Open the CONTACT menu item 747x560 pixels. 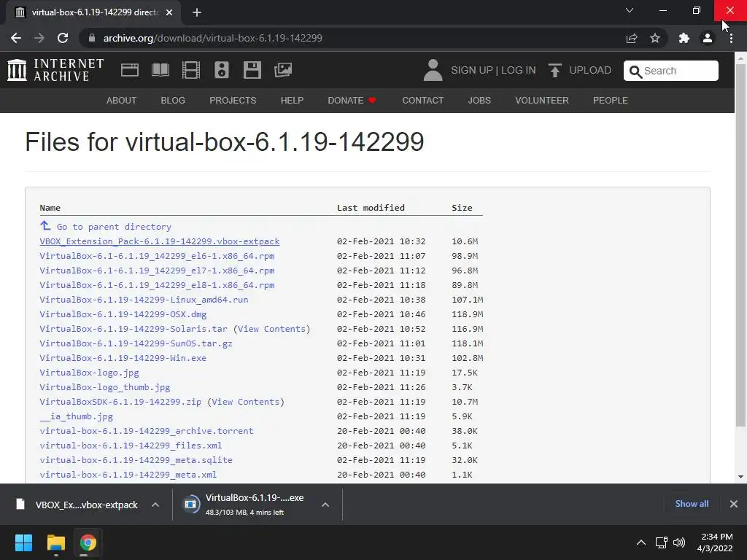(422, 101)
